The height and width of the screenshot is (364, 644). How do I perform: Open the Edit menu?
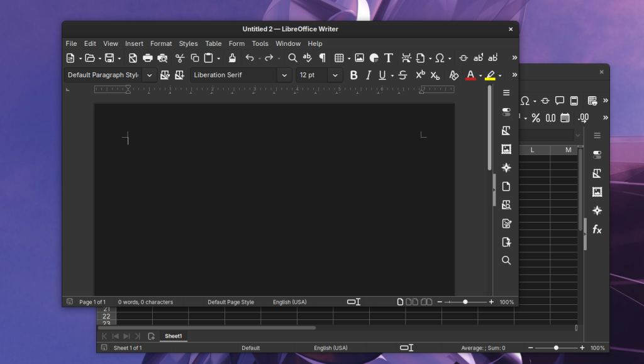tap(90, 43)
